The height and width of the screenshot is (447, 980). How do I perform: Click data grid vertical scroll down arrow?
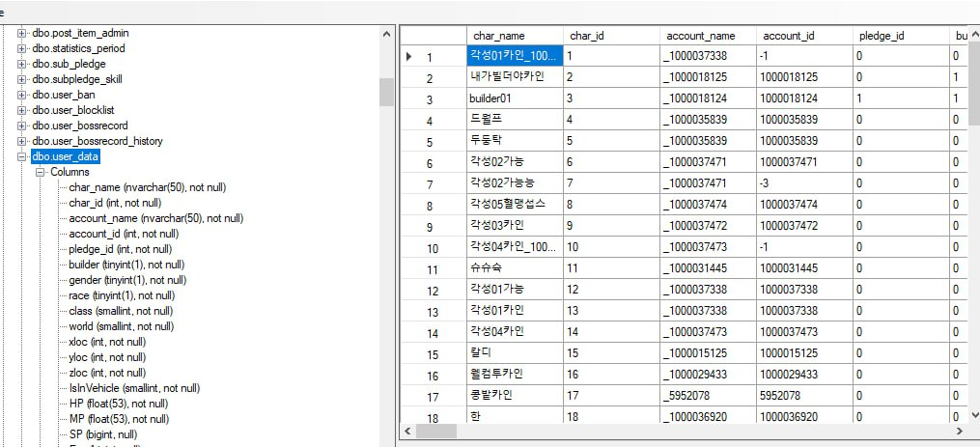pos(974,415)
